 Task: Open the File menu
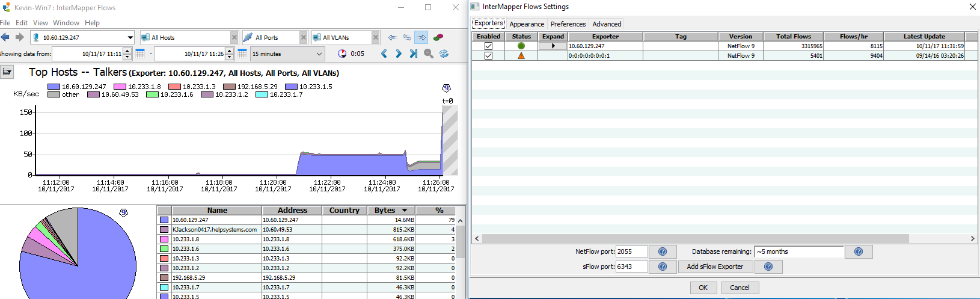pos(5,23)
